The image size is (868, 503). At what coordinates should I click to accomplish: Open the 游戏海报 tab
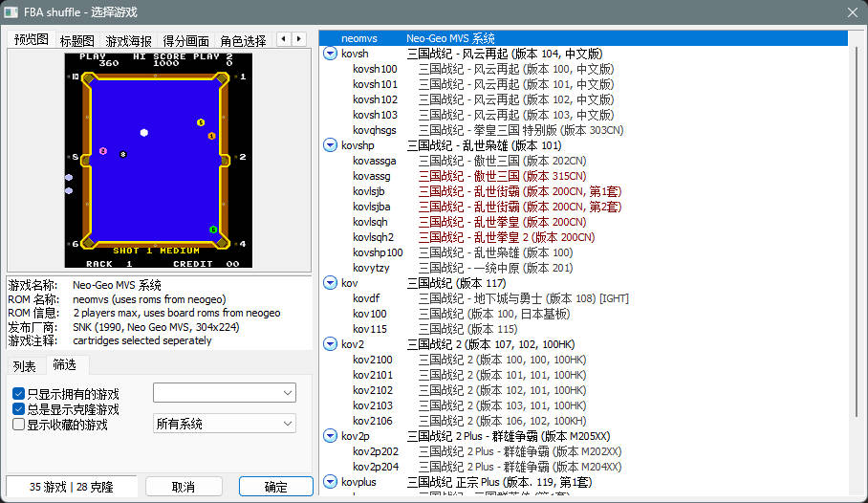128,41
